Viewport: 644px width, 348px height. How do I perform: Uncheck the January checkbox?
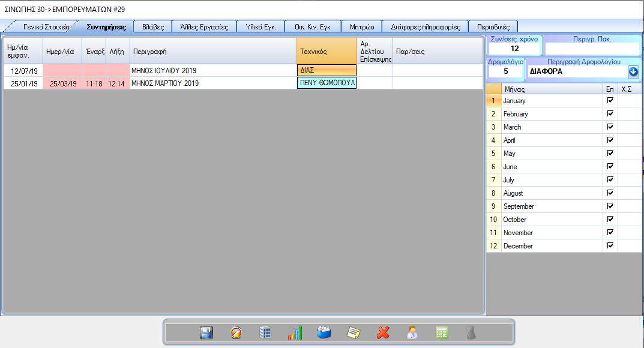pos(610,100)
